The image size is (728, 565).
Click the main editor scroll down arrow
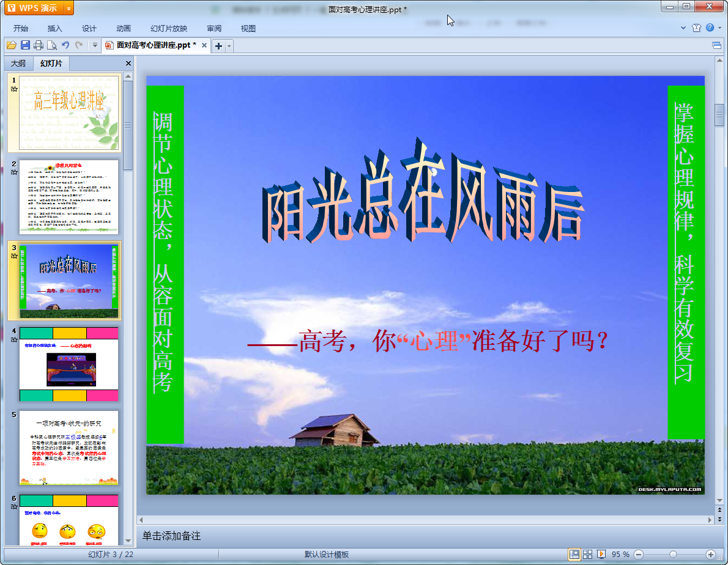pos(719,501)
